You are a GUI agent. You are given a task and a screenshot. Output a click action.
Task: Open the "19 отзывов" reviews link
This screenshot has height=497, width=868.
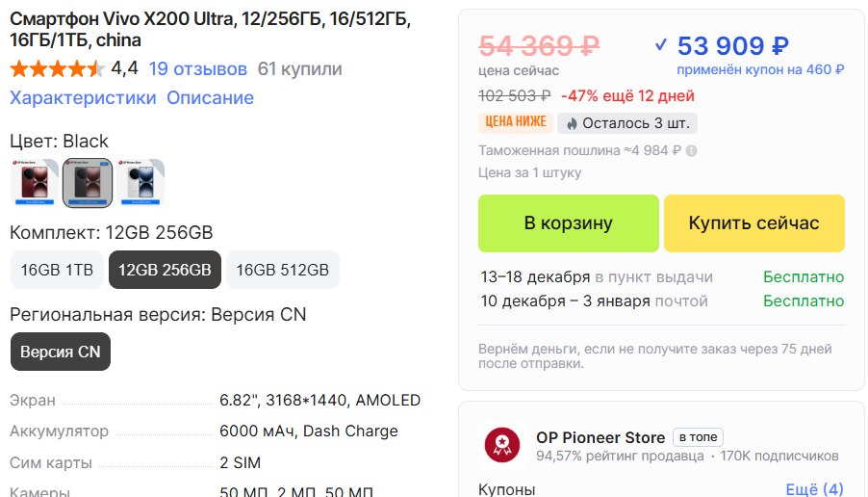click(x=197, y=69)
